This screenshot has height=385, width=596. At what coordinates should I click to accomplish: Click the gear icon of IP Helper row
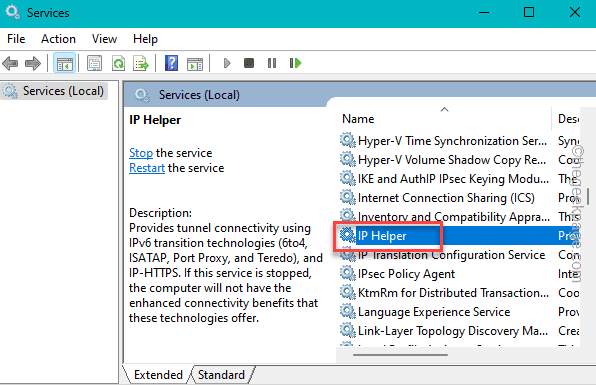click(x=347, y=235)
